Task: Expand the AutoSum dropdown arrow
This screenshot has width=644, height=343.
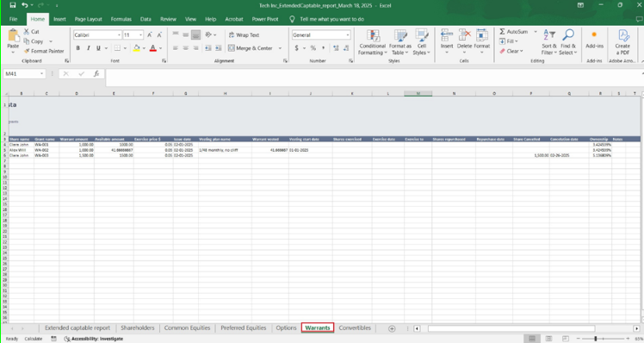Action: pyautogui.click(x=536, y=32)
